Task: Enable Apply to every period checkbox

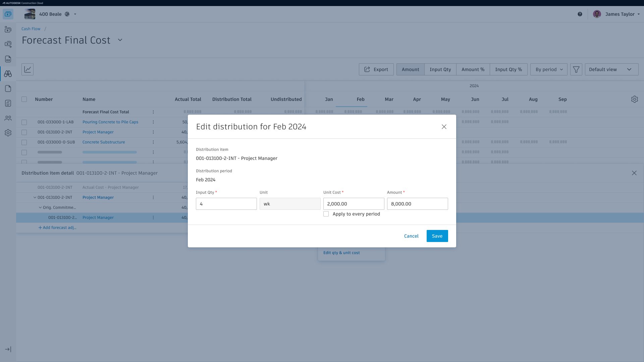Action: pyautogui.click(x=326, y=214)
